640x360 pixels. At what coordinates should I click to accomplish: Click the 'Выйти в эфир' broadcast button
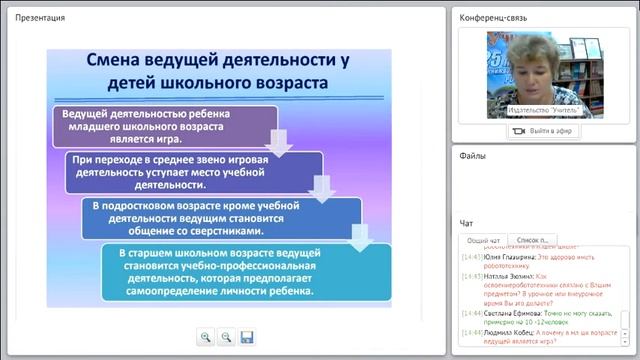[x=543, y=131]
